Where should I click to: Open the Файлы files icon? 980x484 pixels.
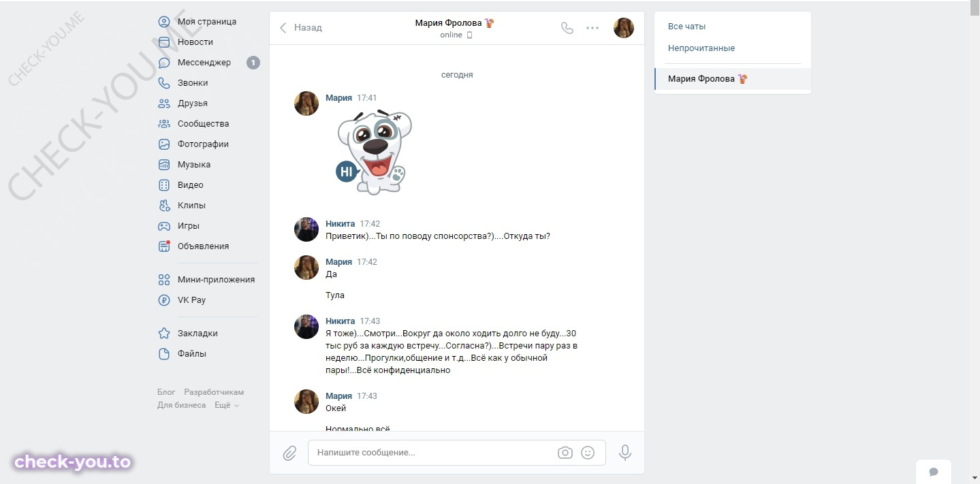[164, 354]
